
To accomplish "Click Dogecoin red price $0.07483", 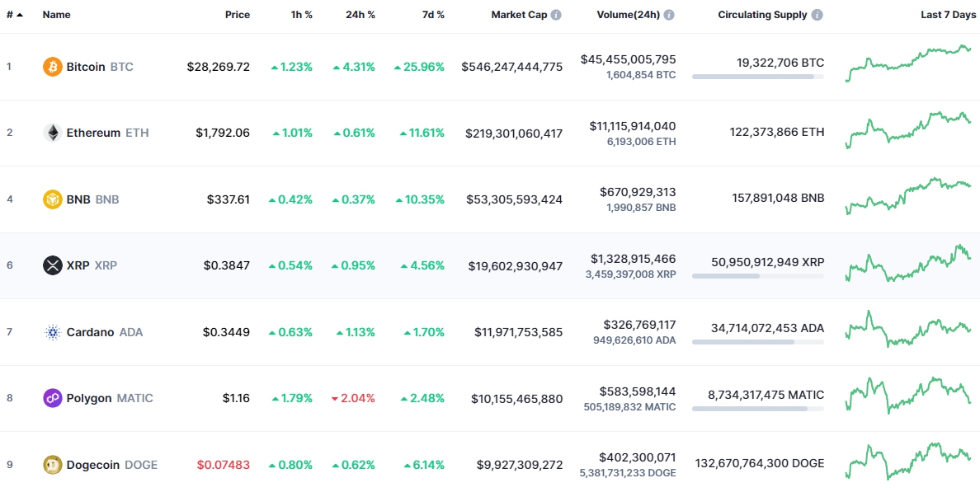I will 223,465.
